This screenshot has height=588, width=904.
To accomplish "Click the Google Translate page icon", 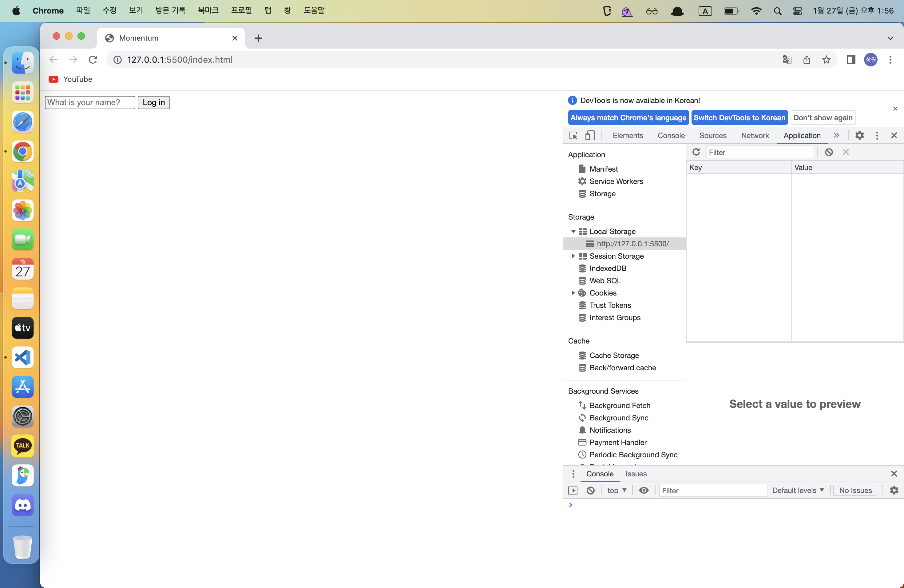I will coord(787,60).
